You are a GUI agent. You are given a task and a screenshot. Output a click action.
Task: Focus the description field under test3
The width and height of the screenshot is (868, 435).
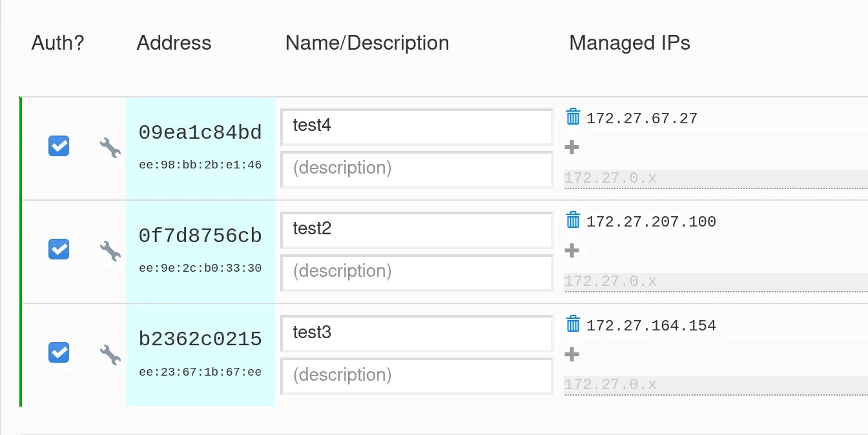pyautogui.click(x=417, y=376)
